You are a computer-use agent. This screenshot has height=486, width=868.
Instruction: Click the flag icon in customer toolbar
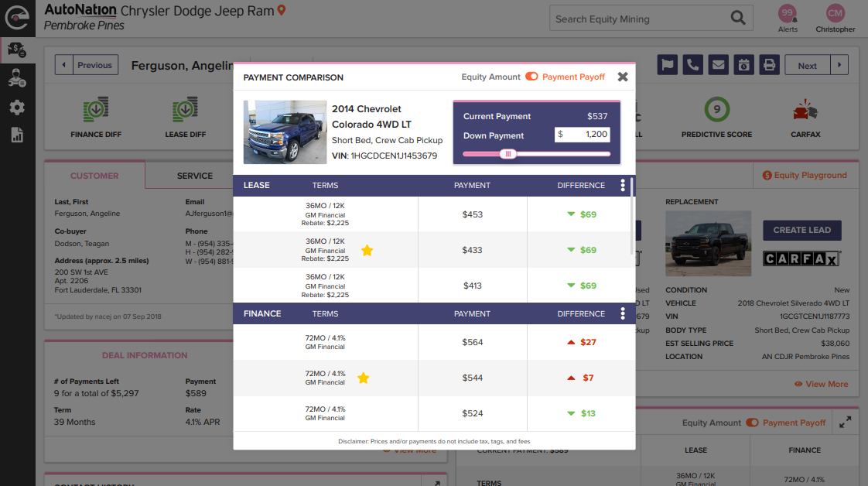coord(667,65)
